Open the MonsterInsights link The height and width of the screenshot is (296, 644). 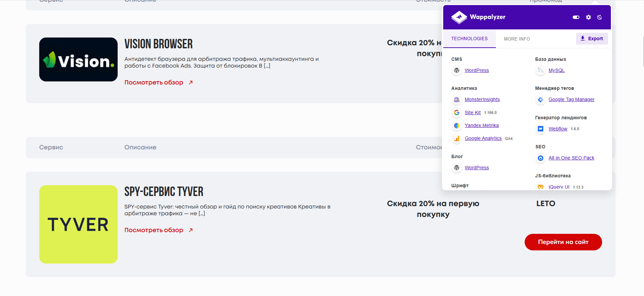(482, 99)
